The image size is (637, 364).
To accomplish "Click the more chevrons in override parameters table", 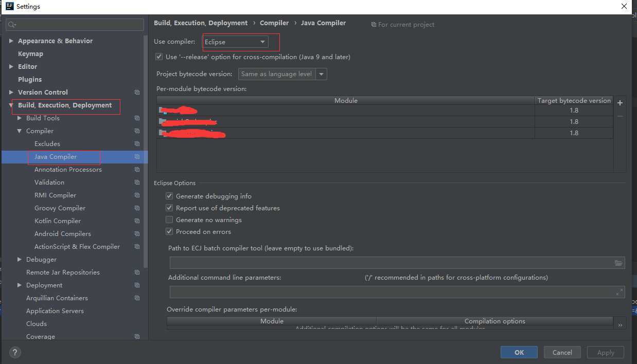I will pyautogui.click(x=620, y=325).
